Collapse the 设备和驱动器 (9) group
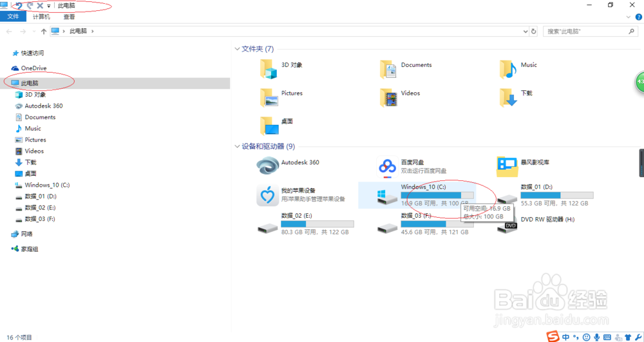This screenshot has width=644, height=342. (237, 146)
